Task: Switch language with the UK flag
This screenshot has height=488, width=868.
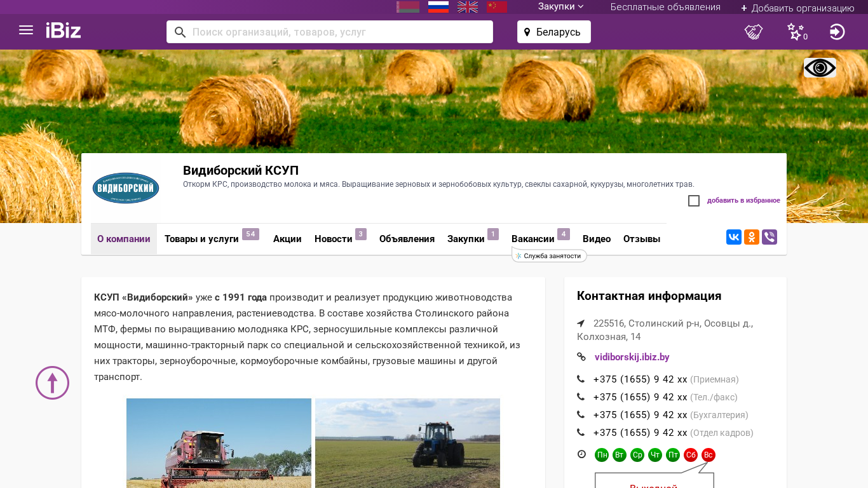Action: (x=468, y=7)
